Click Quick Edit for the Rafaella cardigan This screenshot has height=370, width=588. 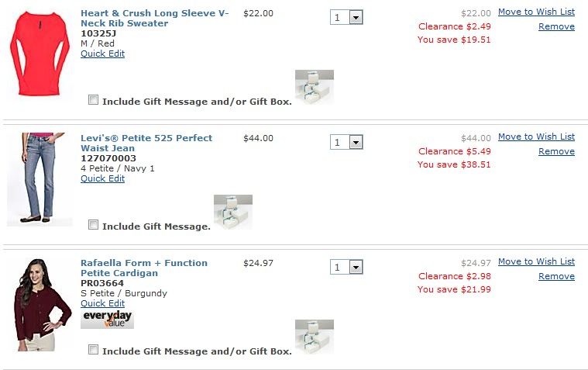[x=102, y=303]
